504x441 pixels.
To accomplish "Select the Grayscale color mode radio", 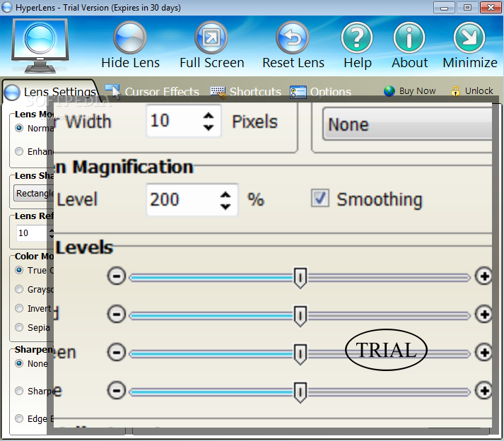I will tap(19, 289).
